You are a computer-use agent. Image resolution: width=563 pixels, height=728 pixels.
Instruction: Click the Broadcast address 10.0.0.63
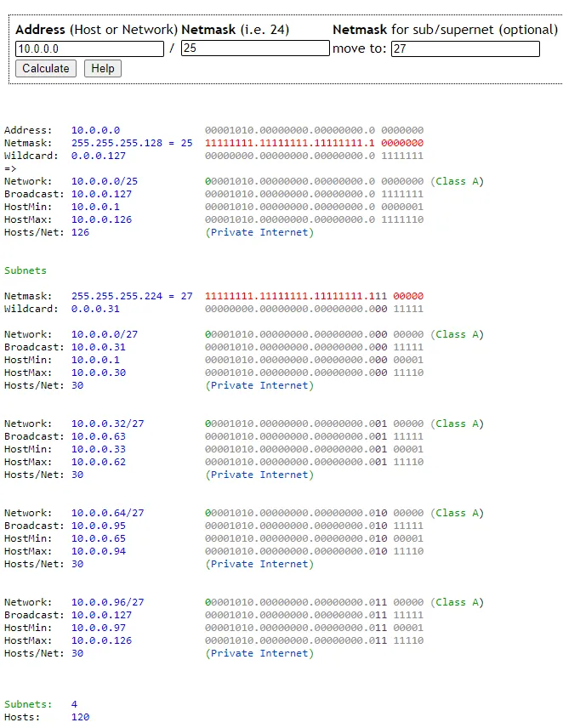[99, 436]
